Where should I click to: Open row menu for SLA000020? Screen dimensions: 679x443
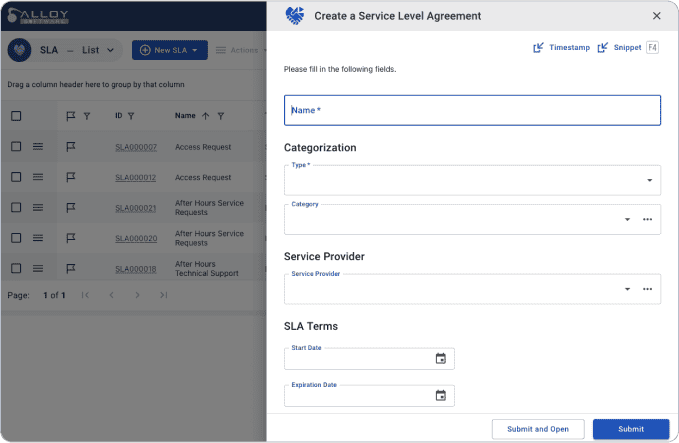38,238
